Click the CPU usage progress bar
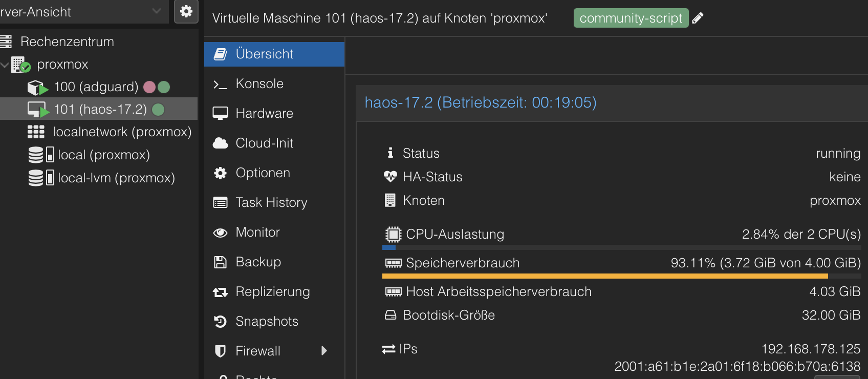This screenshot has height=379, width=868. 621,247
